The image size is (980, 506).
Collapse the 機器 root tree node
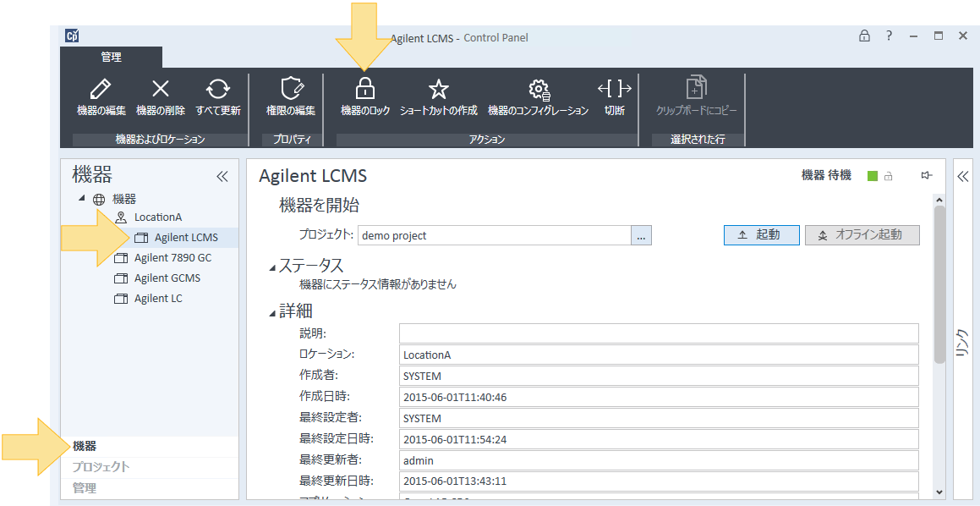click(x=82, y=199)
